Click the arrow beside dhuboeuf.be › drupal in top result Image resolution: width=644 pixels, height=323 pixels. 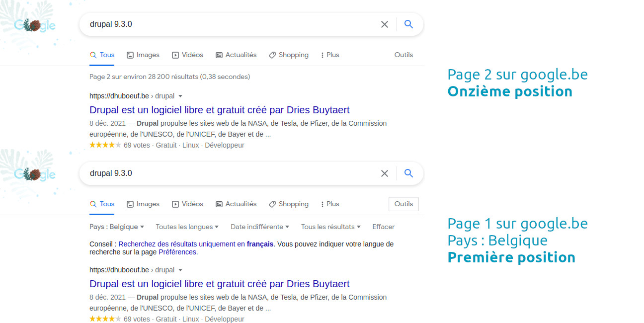180,96
